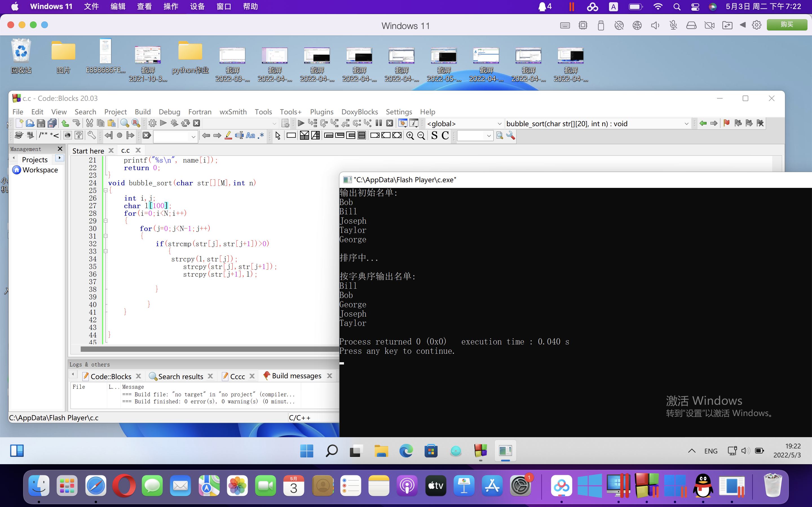The image size is (812, 507).
Task: Open the Plugins menu
Action: pos(321,112)
